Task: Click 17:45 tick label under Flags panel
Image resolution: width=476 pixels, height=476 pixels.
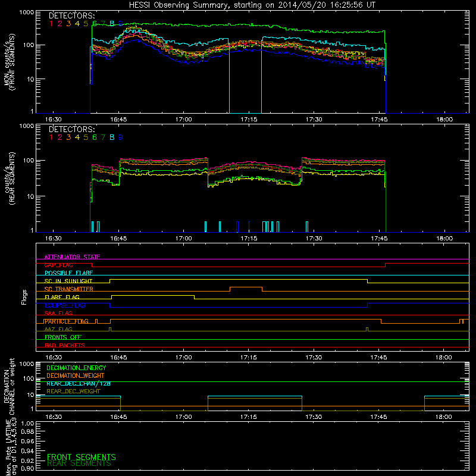Action: 379,358
